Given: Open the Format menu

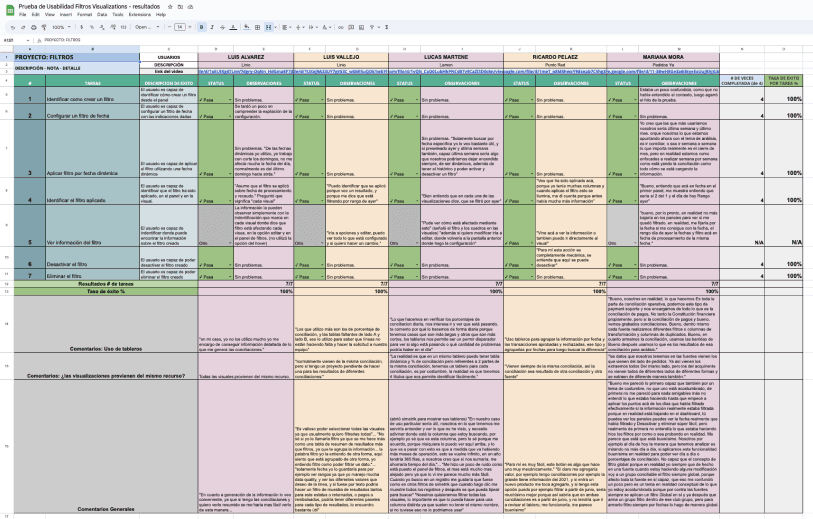Looking at the screenshot, I should (x=85, y=15).
